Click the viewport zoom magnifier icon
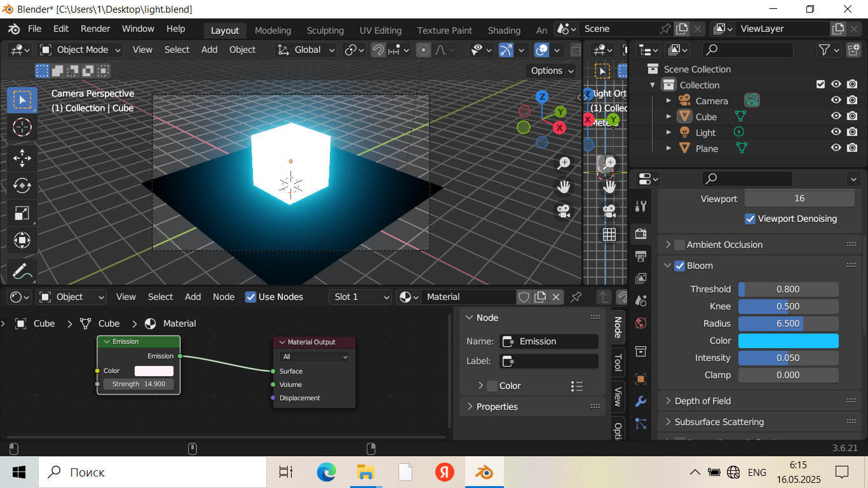This screenshot has width=868, height=488. coord(563,163)
